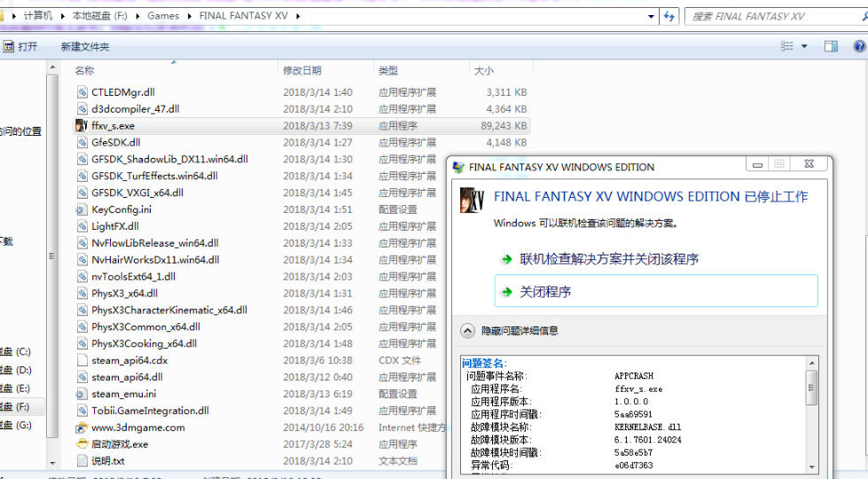The image size is (868, 479).
Task: Select drive (E:) in navigation pane
Action: pyautogui.click(x=17, y=389)
